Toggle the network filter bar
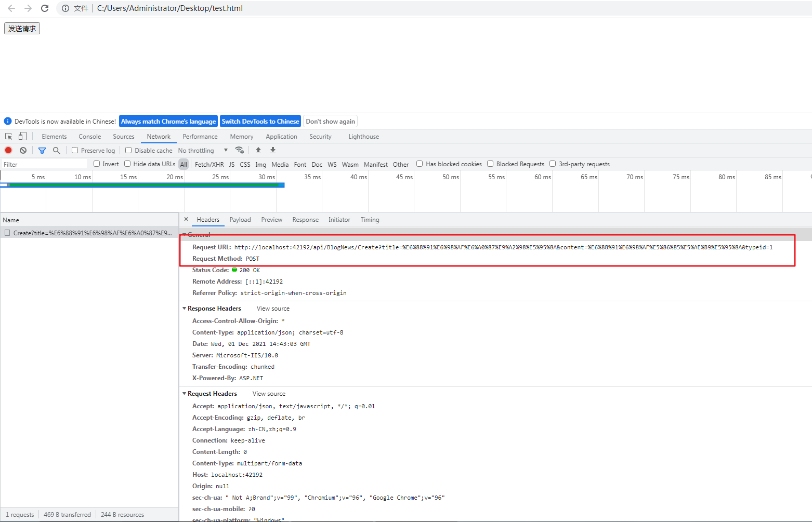The image size is (812, 522). 42,150
